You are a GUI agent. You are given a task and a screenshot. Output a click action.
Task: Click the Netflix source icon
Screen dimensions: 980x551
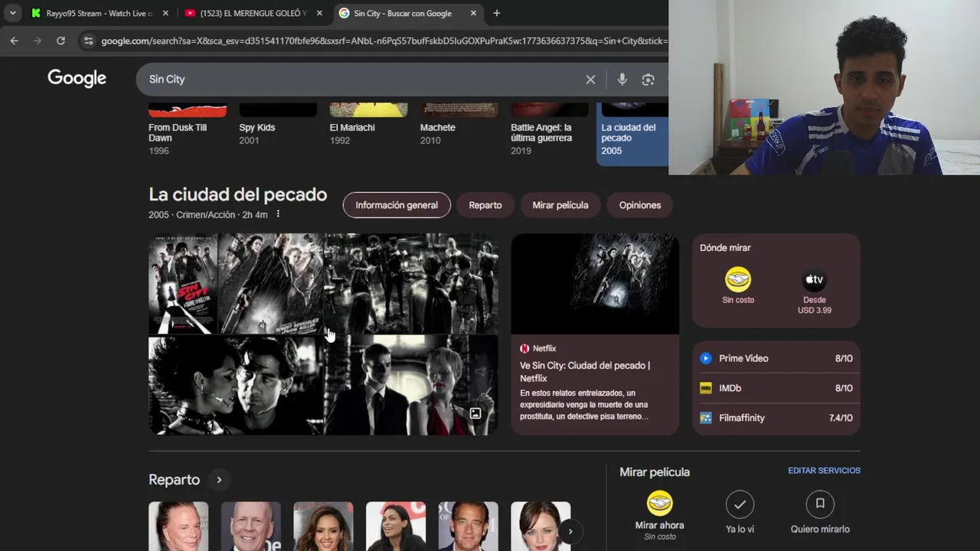coord(524,348)
